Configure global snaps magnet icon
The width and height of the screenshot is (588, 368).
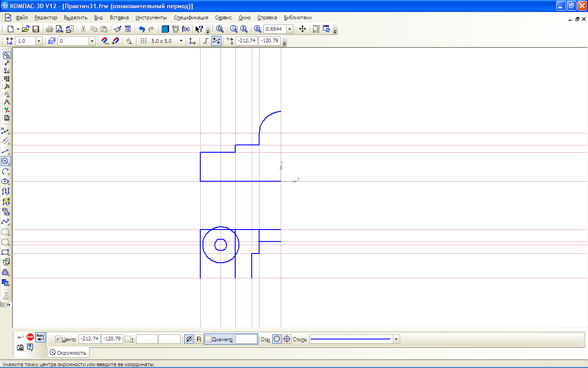tap(105, 41)
